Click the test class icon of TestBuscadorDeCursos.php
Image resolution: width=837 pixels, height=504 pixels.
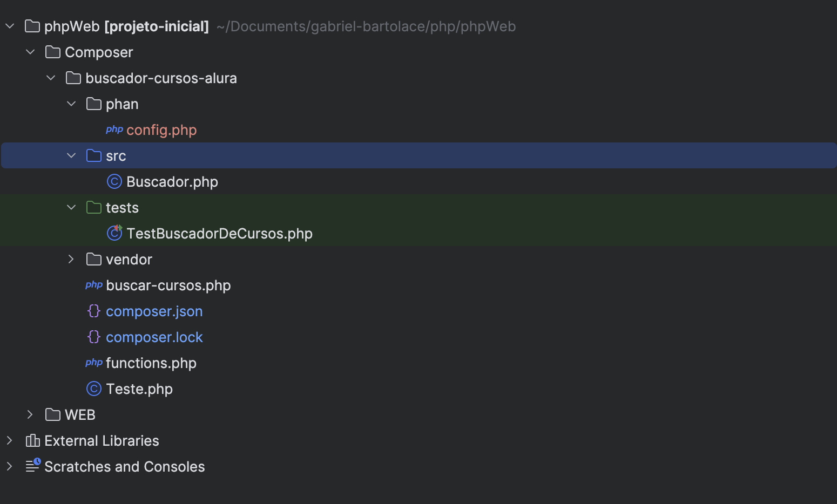tap(114, 233)
